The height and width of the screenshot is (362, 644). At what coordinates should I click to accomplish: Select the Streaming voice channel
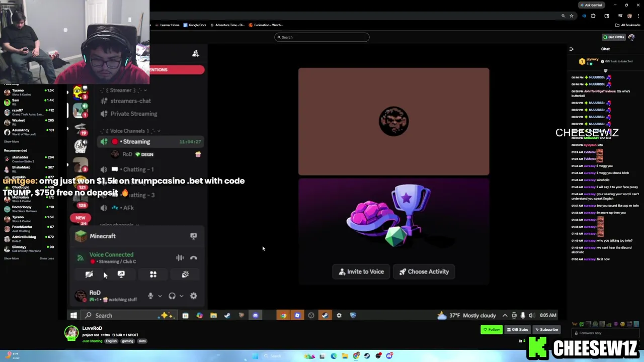click(150, 142)
